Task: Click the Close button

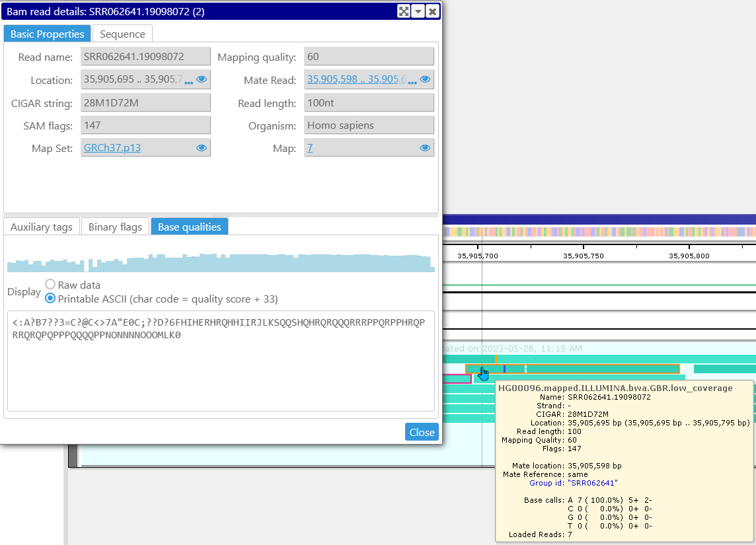Action: [422, 432]
